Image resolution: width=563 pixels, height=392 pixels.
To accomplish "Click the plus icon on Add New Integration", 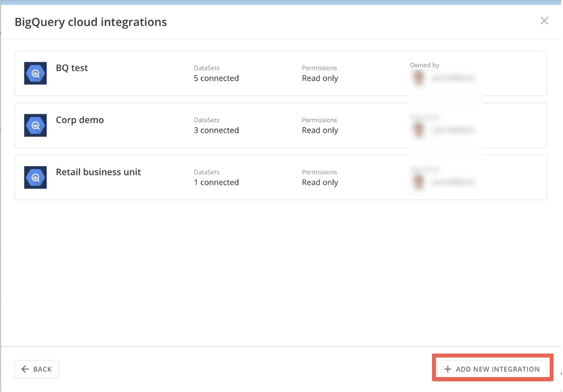I will [x=447, y=369].
